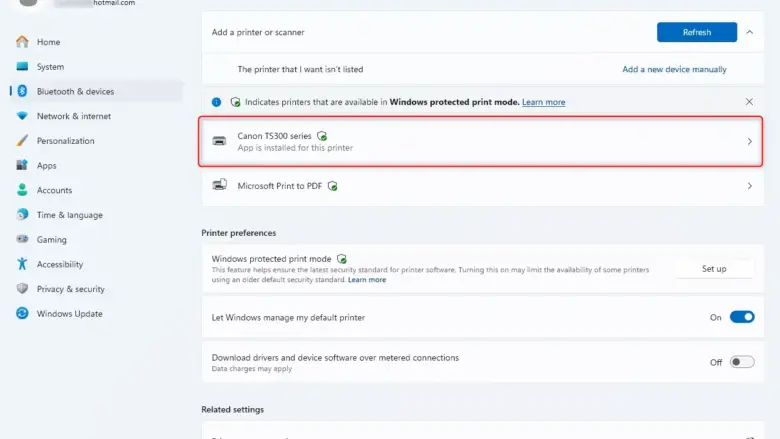Image resolution: width=780 pixels, height=439 pixels.
Task: Click the Microsoft Print to PDF printer icon
Action: point(219,185)
